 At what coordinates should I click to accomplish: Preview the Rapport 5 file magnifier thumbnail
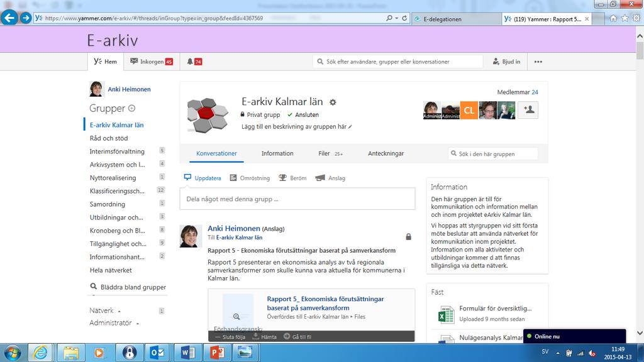tap(236, 317)
